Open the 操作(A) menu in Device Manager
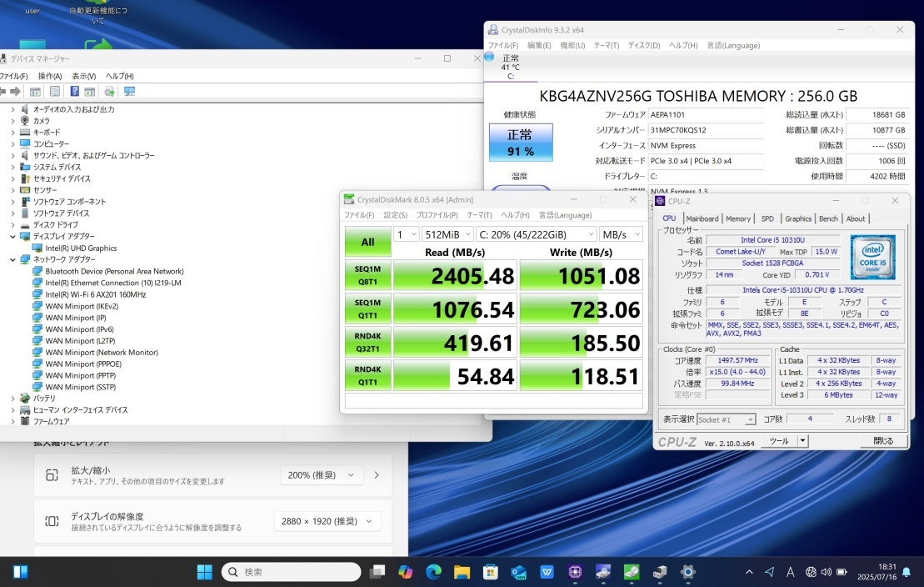The width and height of the screenshot is (924, 587). pyautogui.click(x=49, y=76)
